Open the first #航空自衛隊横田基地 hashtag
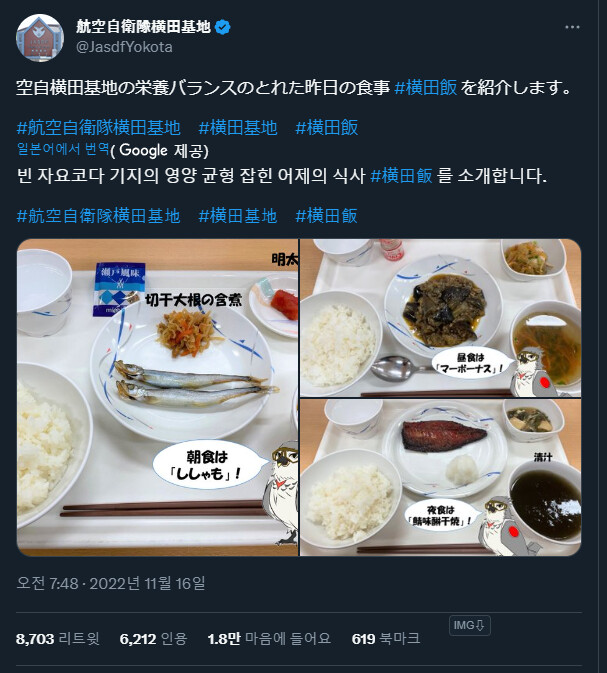The width and height of the screenshot is (607, 673). [98, 128]
